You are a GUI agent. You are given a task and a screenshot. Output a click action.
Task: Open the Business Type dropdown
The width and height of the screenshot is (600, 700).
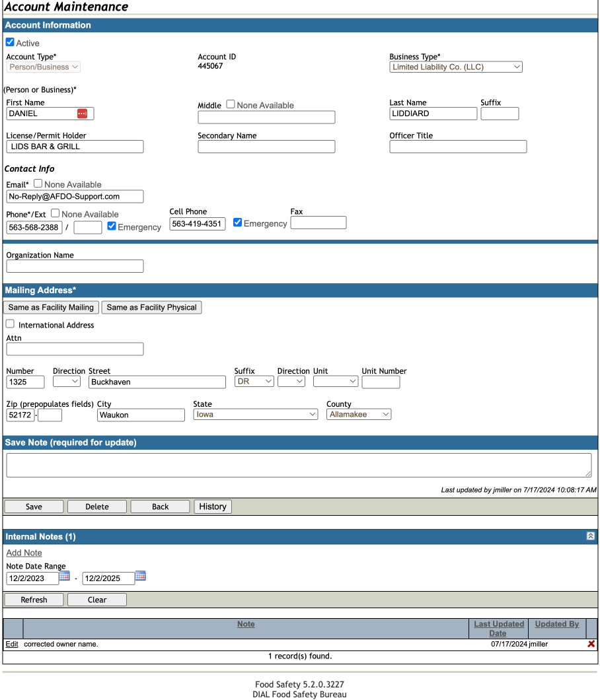(x=456, y=67)
